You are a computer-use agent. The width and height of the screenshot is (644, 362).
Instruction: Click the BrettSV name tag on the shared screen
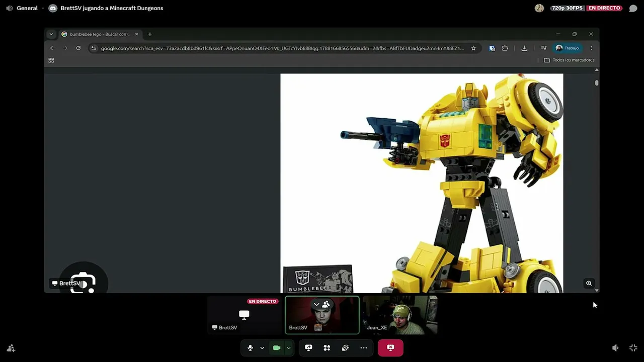click(66, 283)
